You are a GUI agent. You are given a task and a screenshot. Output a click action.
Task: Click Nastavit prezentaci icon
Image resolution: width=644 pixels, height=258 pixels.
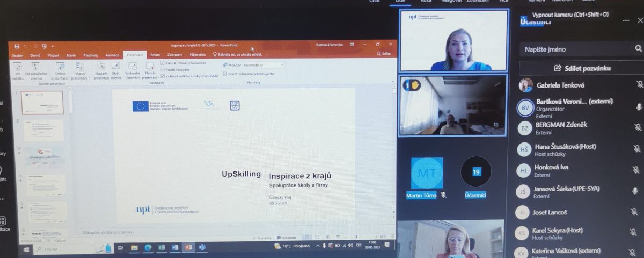pos(101,70)
